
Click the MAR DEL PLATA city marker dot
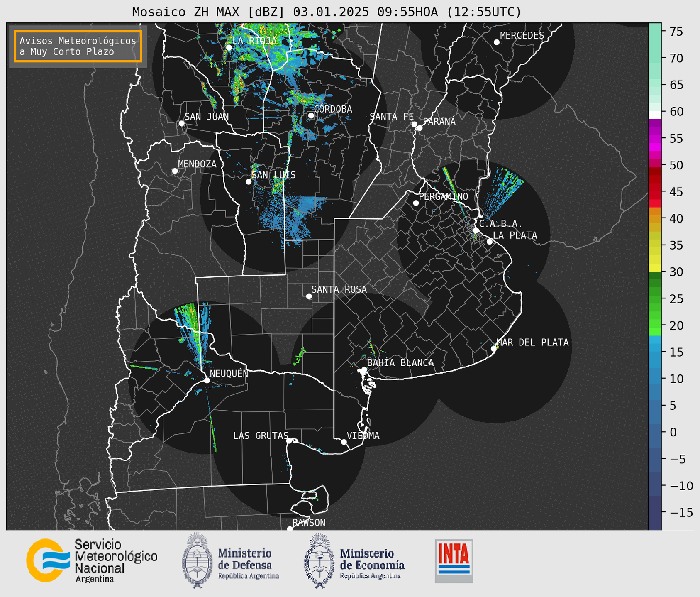pyautogui.click(x=493, y=349)
